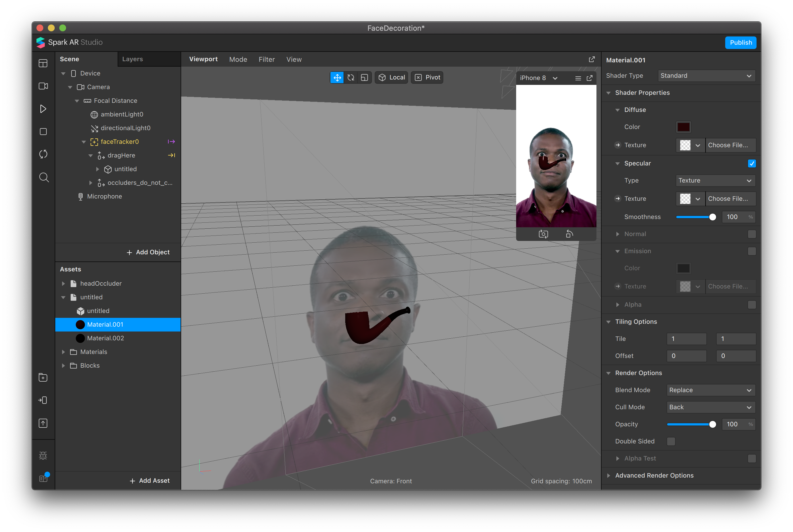Open the search icon in left sidebar
Viewport: 793px width, 532px height.
tap(43, 177)
